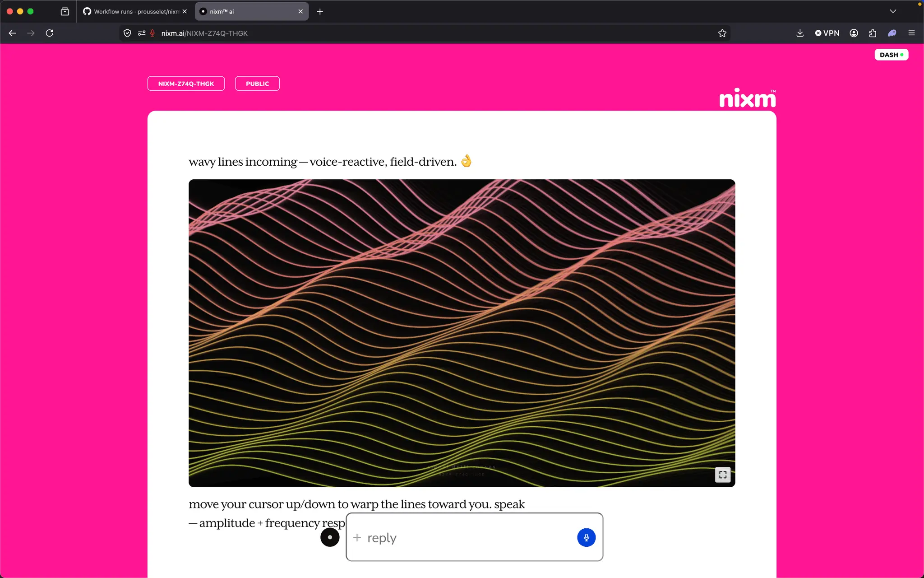Select the nixm ai tab
This screenshot has width=924, height=578.
(x=251, y=12)
